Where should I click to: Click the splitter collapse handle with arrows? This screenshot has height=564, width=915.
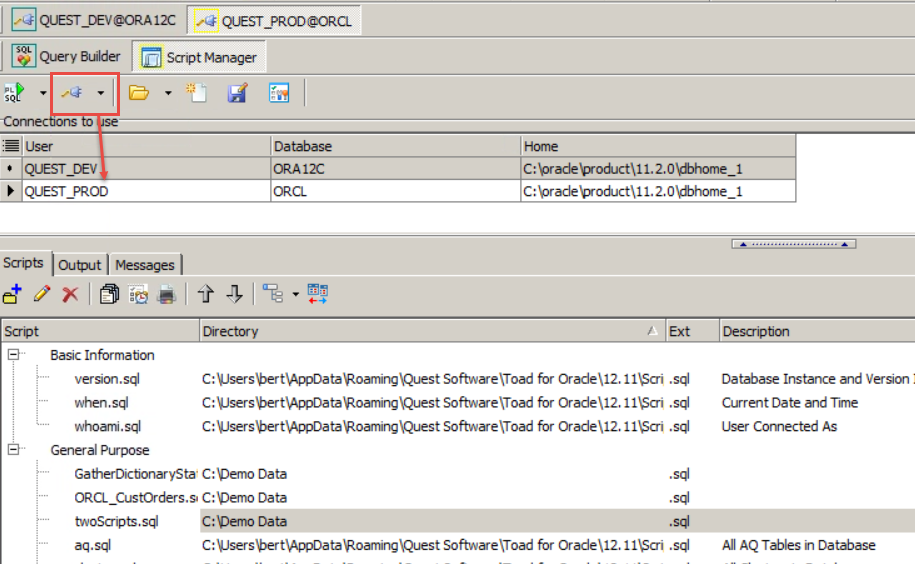794,244
